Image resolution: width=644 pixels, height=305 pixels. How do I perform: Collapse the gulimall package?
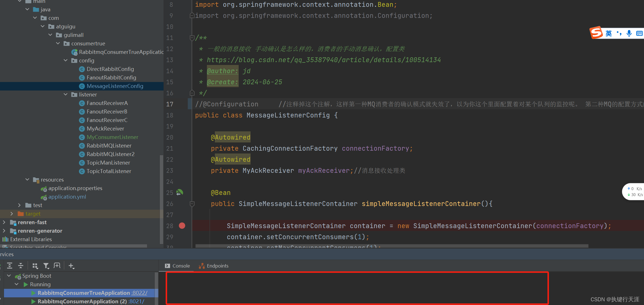point(50,35)
